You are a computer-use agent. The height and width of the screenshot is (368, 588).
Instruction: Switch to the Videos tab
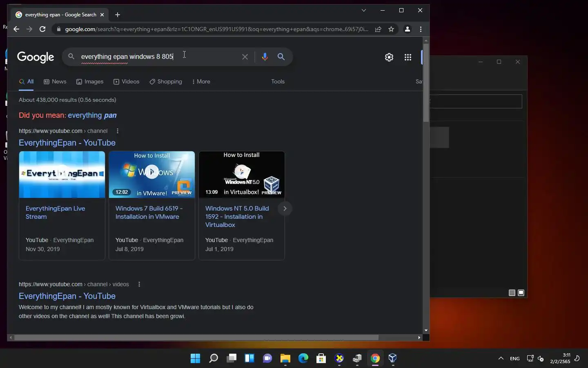[127, 81]
